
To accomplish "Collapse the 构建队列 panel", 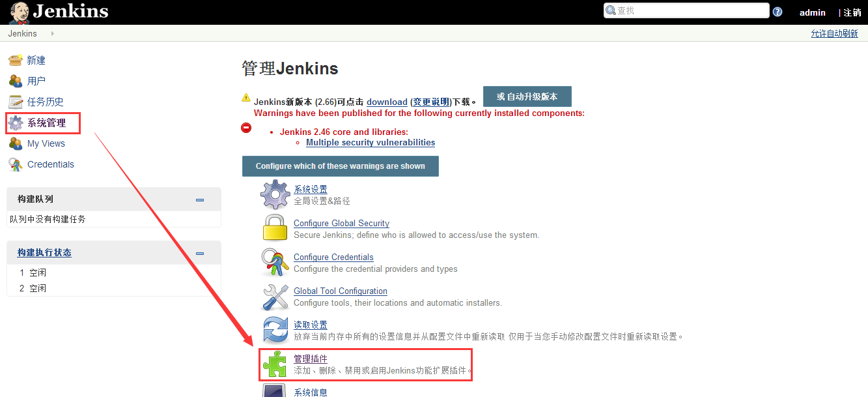I will pyautogui.click(x=200, y=199).
